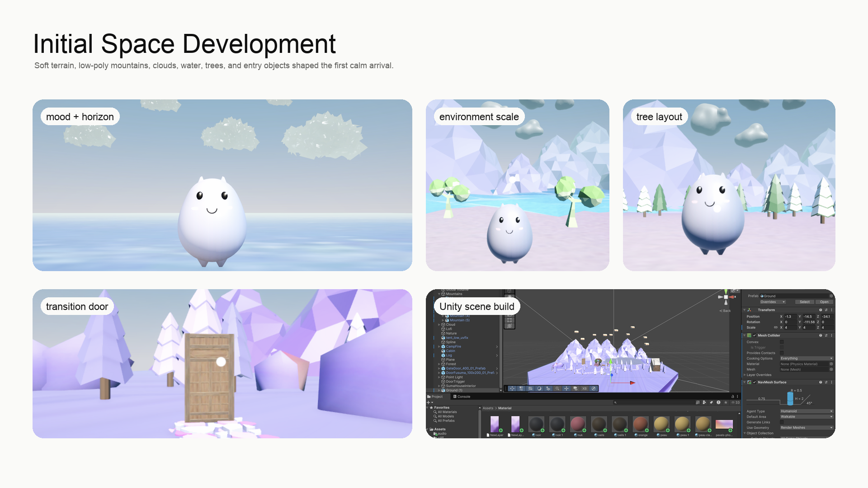Select All Materials in Favorites
Viewport: 868px width, 488px height.
click(x=445, y=412)
